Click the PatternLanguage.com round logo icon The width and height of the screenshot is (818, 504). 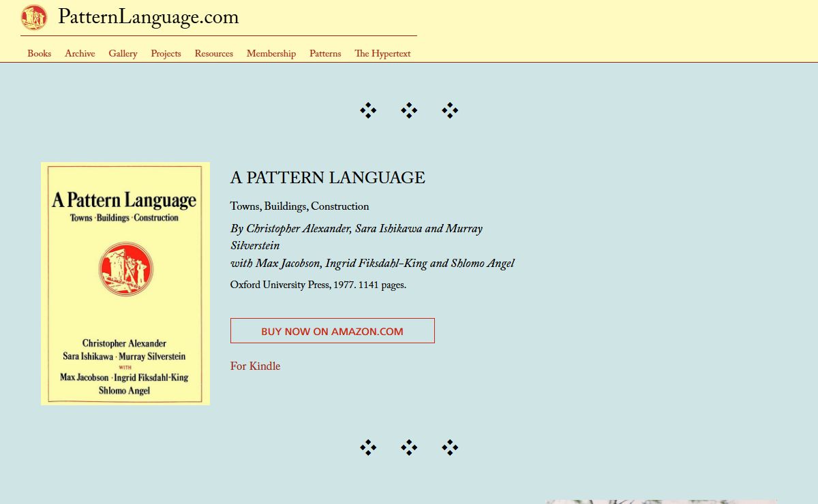(x=34, y=17)
